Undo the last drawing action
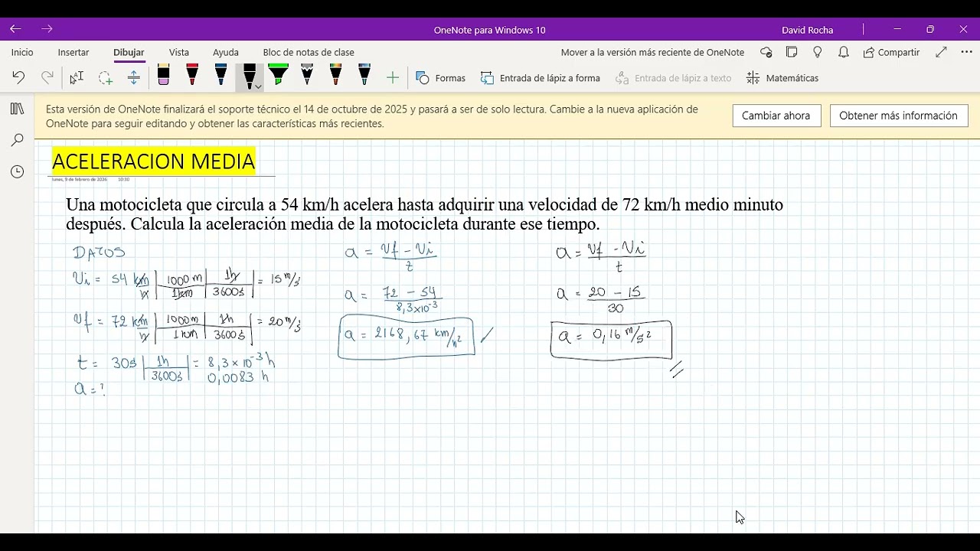Screen dimensions: 980x551 tap(18, 77)
